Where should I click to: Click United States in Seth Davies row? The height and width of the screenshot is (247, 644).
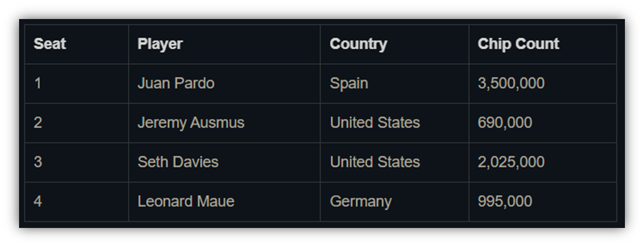[394, 162]
